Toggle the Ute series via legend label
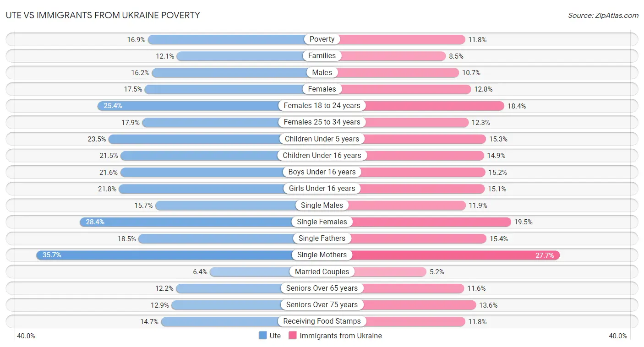The height and width of the screenshot is (347, 644). [275, 336]
